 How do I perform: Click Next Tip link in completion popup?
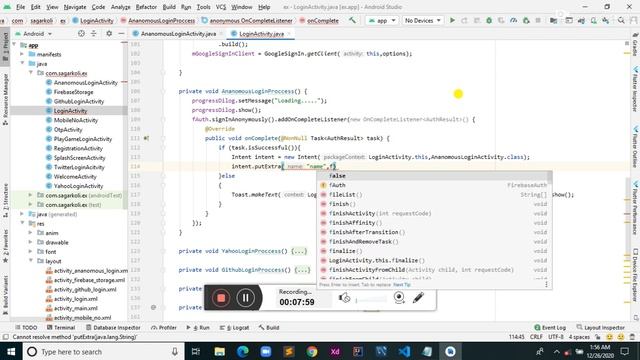pyautogui.click(x=402, y=284)
